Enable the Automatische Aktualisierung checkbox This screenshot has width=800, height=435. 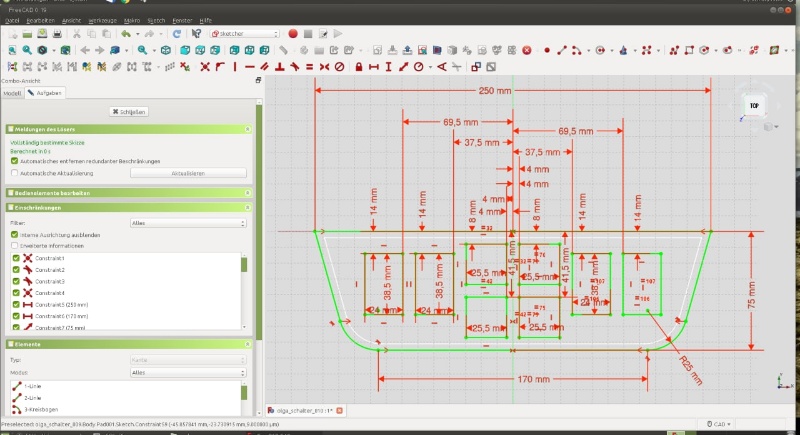(14, 172)
